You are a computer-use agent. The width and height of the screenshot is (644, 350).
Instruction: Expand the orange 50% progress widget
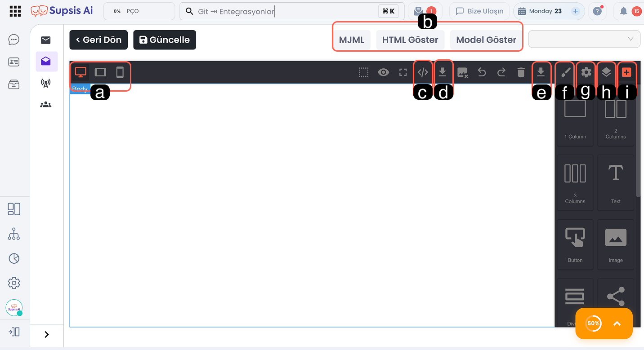617,323
